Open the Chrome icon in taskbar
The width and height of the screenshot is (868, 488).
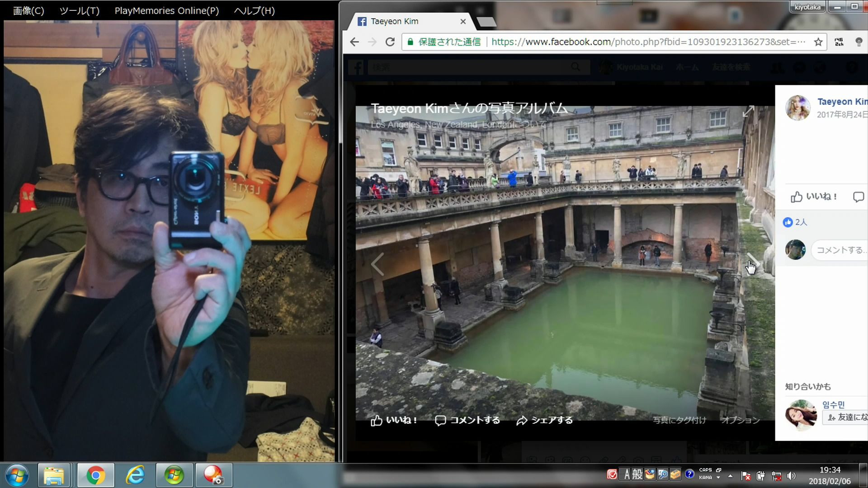95,475
